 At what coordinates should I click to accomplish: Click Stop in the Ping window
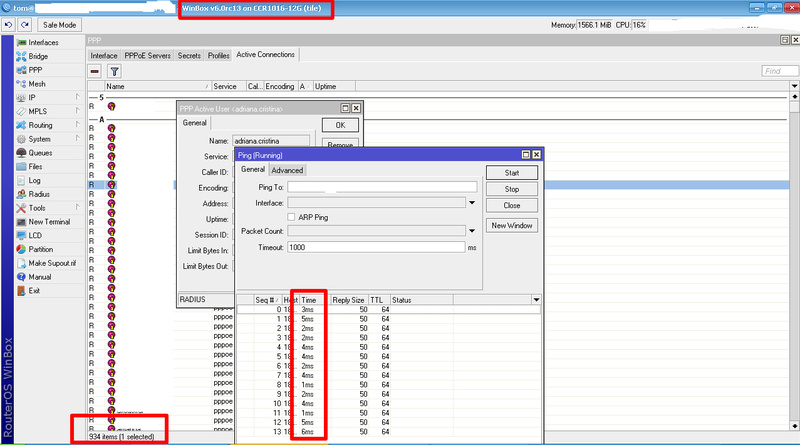click(512, 189)
